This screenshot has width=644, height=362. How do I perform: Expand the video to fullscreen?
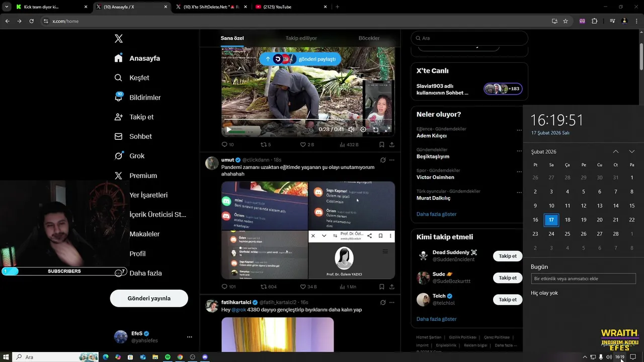[x=387, y=129]
